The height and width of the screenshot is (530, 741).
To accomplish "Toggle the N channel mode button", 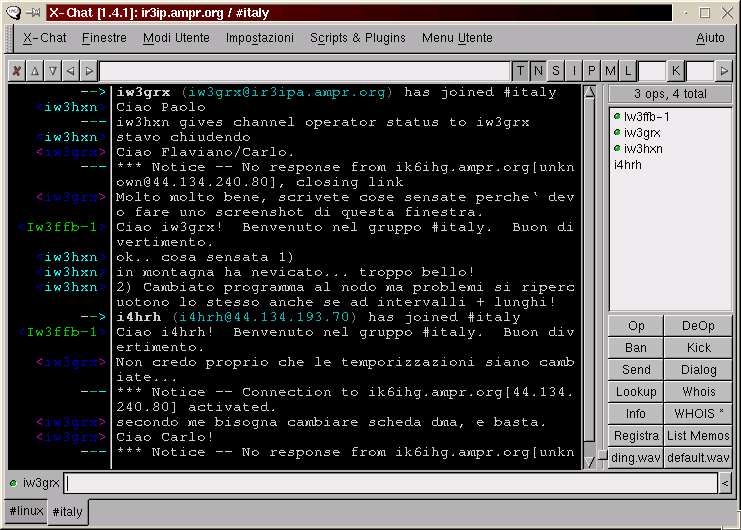I will (538, 71).
